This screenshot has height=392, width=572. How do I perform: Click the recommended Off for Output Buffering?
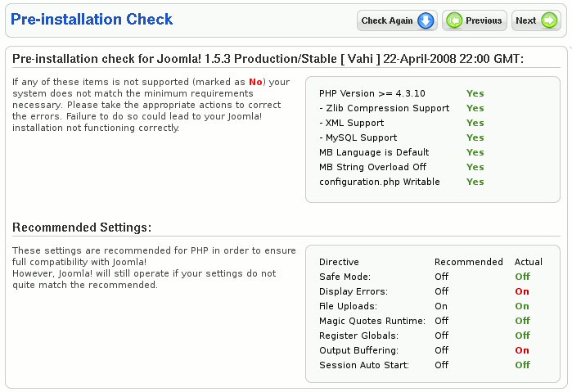pyautogui.click(x=441, y=350)
